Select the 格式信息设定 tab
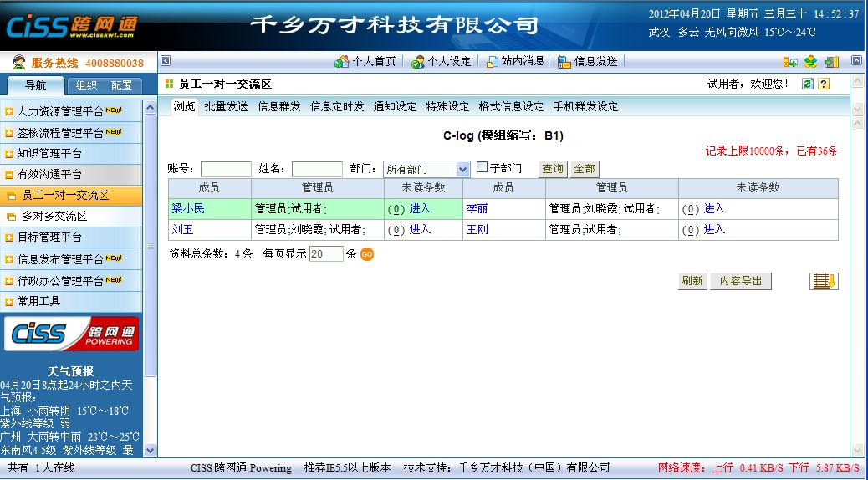The width and height of the screenshot is (868, 480). [x=511, y=106]
